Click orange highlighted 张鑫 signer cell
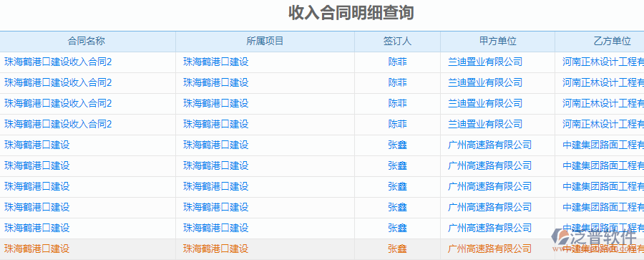644x260 pixels. 398,249
